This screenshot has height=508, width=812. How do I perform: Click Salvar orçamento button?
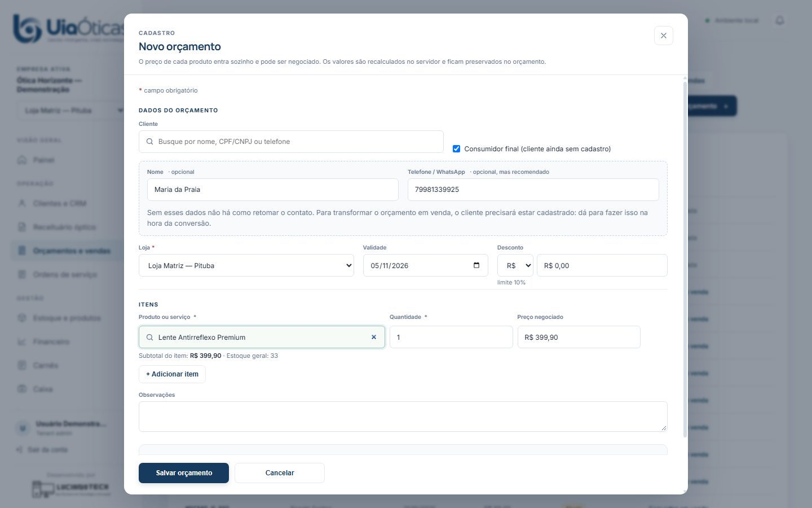tap(184, 473)
